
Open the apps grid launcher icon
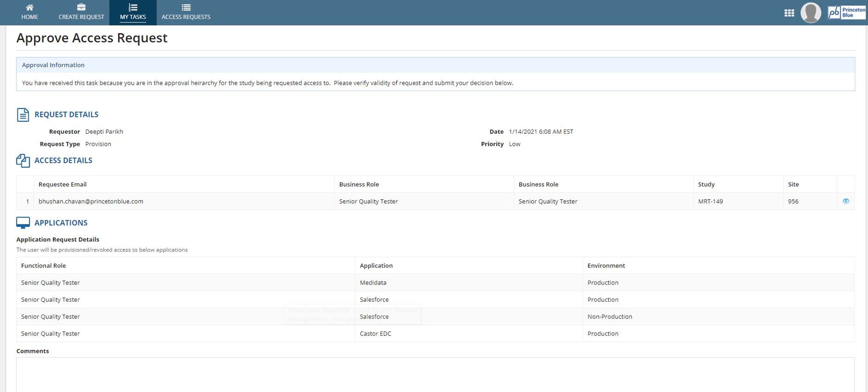789,13
